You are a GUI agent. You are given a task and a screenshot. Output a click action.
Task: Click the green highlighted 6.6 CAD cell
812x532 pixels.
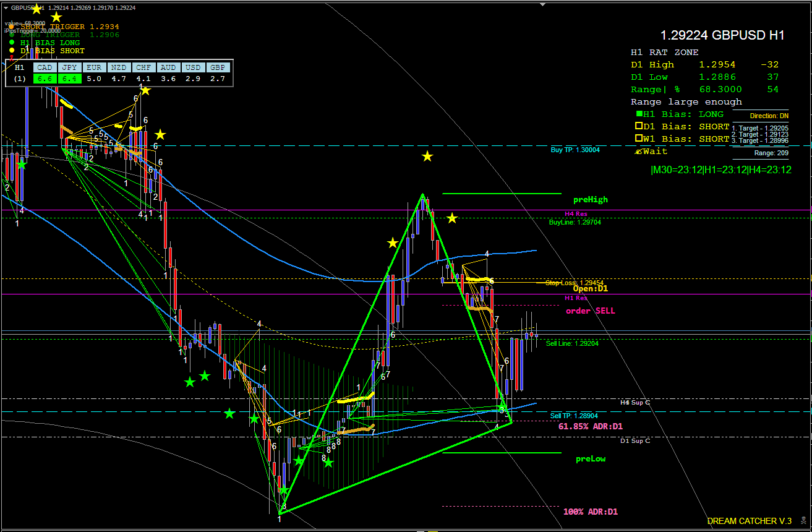pyautogui.click(x=43, y=79)
